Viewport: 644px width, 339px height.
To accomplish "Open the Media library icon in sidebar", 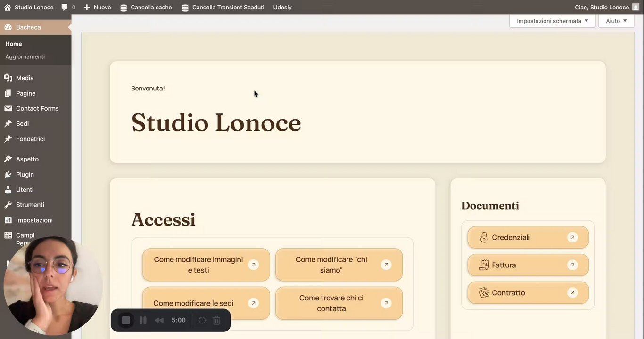I will click(x=8, y=78).
